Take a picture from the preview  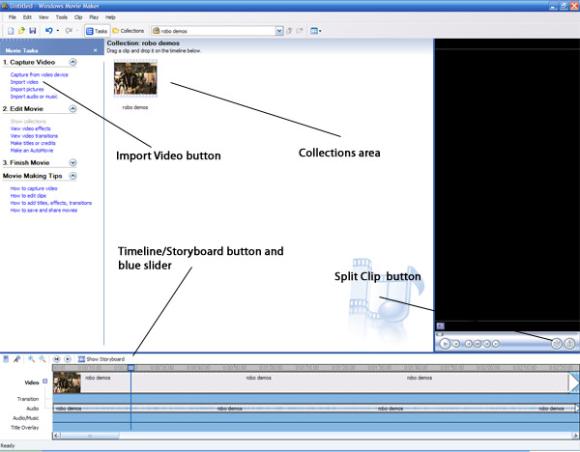570,344
